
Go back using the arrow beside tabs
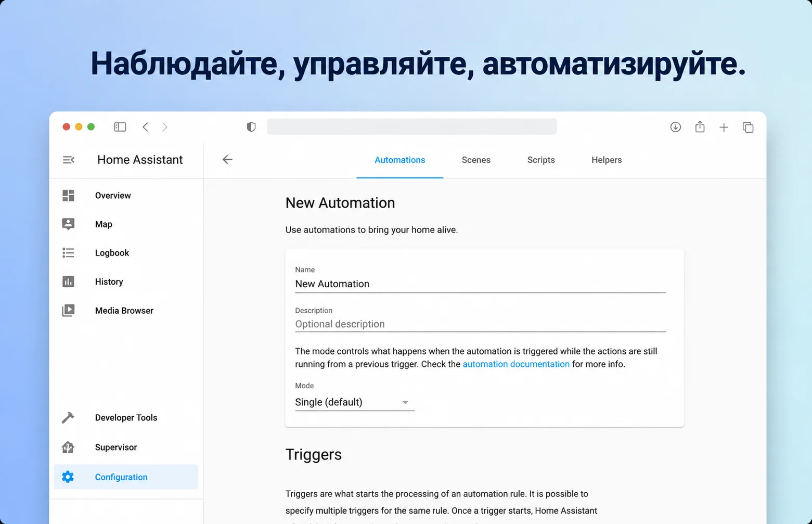(227, 159)
